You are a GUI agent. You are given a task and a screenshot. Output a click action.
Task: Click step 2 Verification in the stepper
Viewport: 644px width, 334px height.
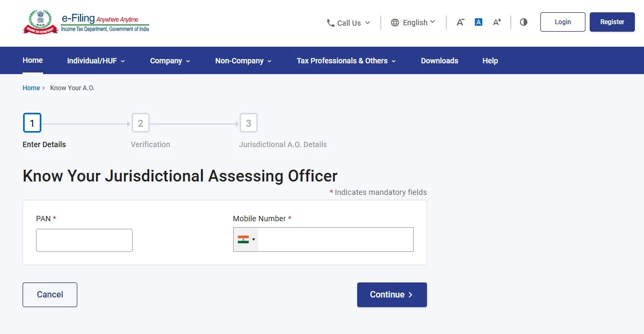click(x=141, y=122)
